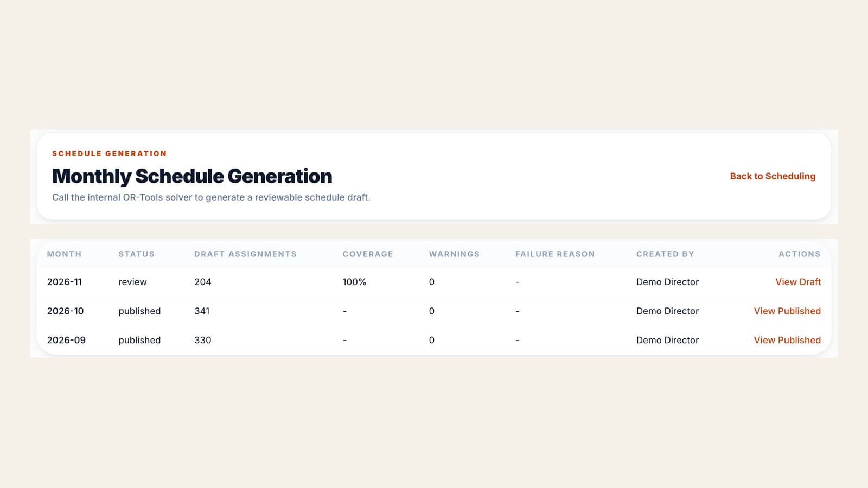Click the 100% coverage value

(354, 282)
